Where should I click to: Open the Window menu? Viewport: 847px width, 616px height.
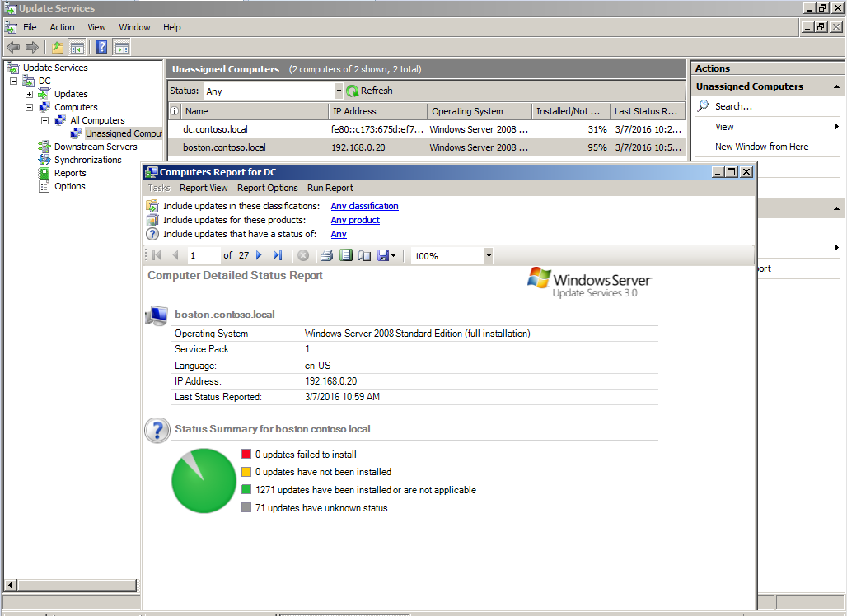134,27
